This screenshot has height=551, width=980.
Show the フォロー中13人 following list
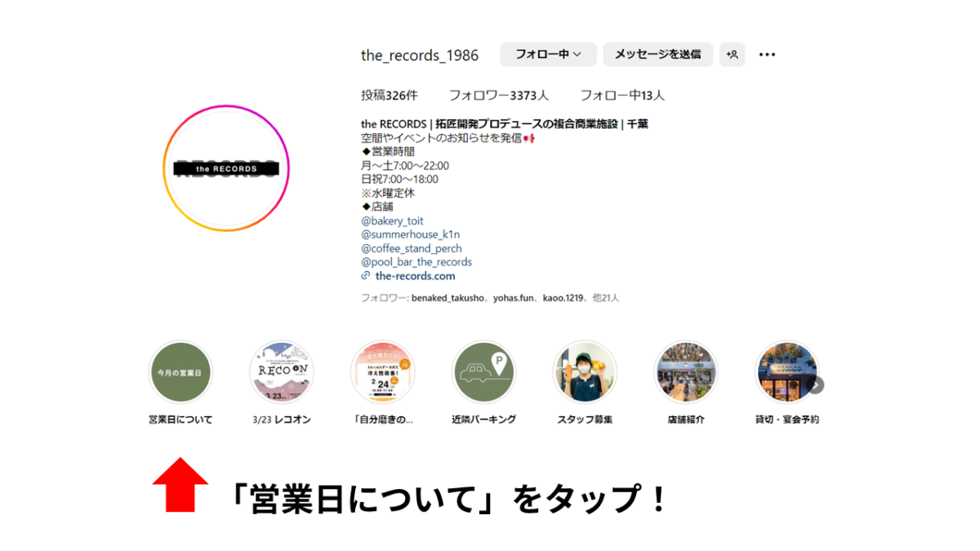pyautogui.click(x=622, y=96)
